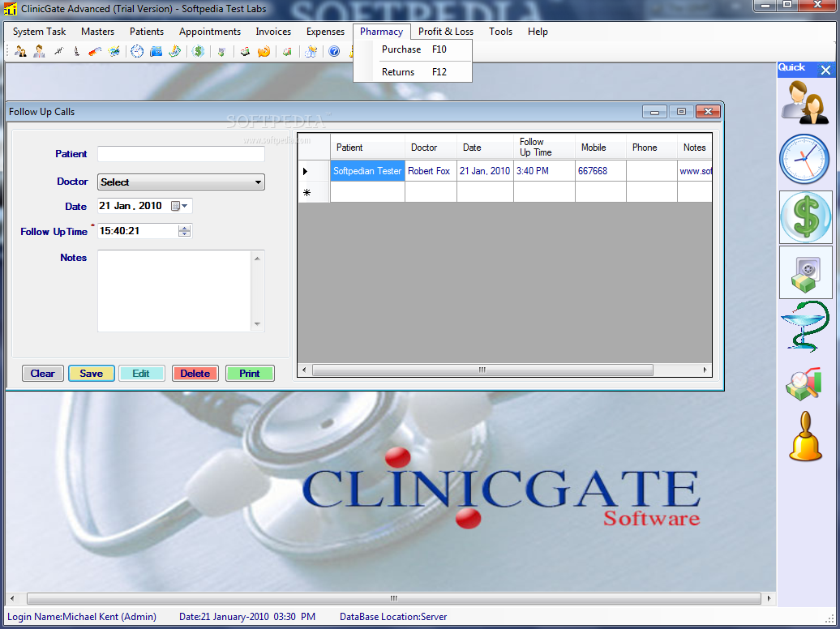
Task: Open the Expenses menu
Action: (325, 32)
